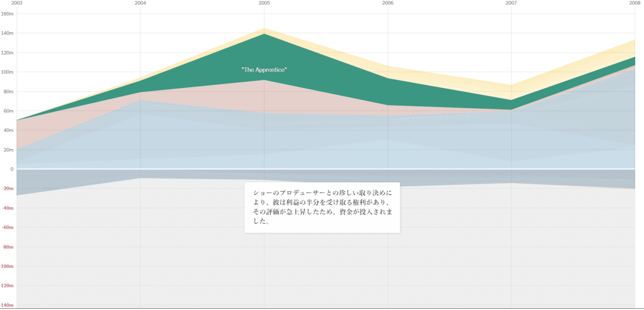Click the red -20m axis label
Image resolution: width=644 pixels, height=310 pixels.
pos(7,189)
